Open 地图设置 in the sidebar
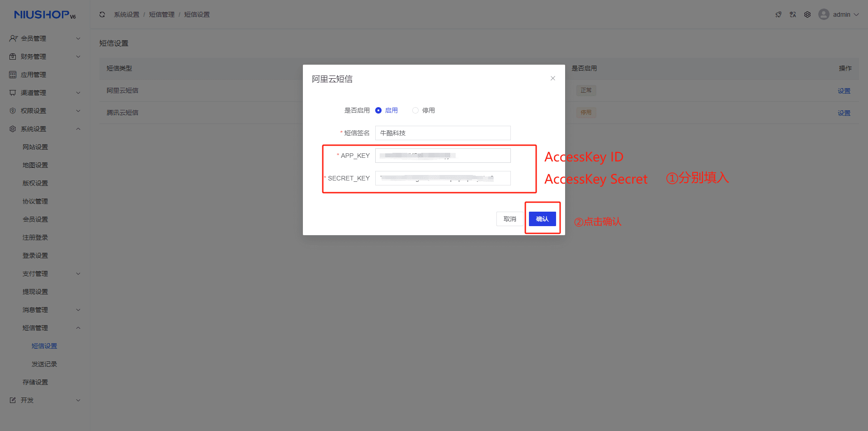 click(35, 165)
